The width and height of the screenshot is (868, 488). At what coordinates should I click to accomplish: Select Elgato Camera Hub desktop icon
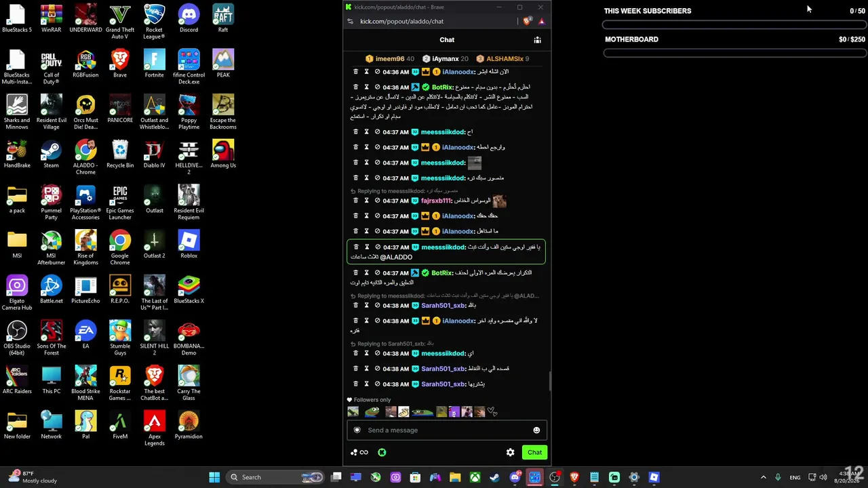pyautogui.click(x=17, y=293)
